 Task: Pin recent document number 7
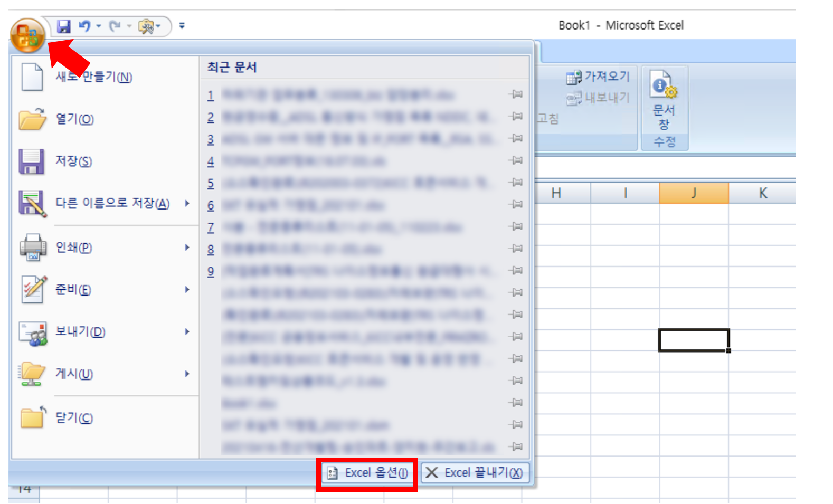click(x=516, y=226)
